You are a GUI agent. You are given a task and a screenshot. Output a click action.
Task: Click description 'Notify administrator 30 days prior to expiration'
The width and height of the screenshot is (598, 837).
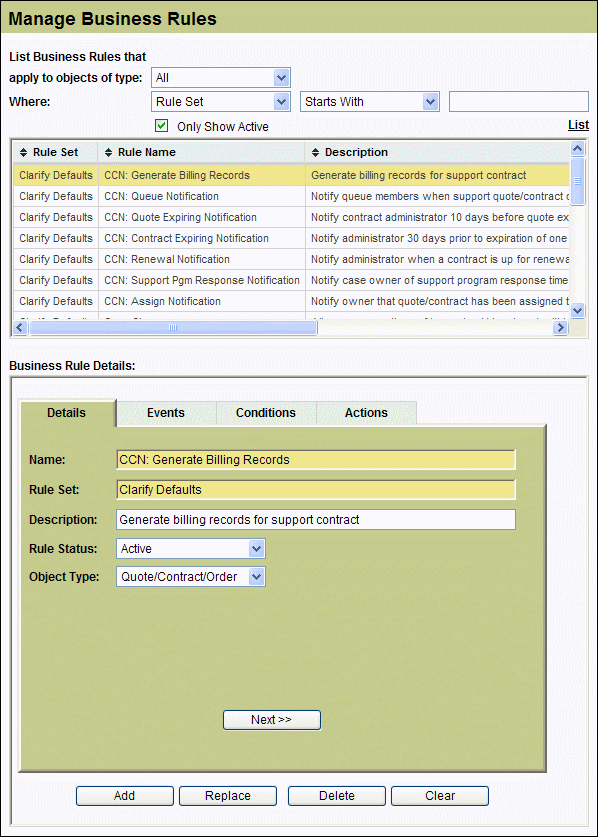440,238
